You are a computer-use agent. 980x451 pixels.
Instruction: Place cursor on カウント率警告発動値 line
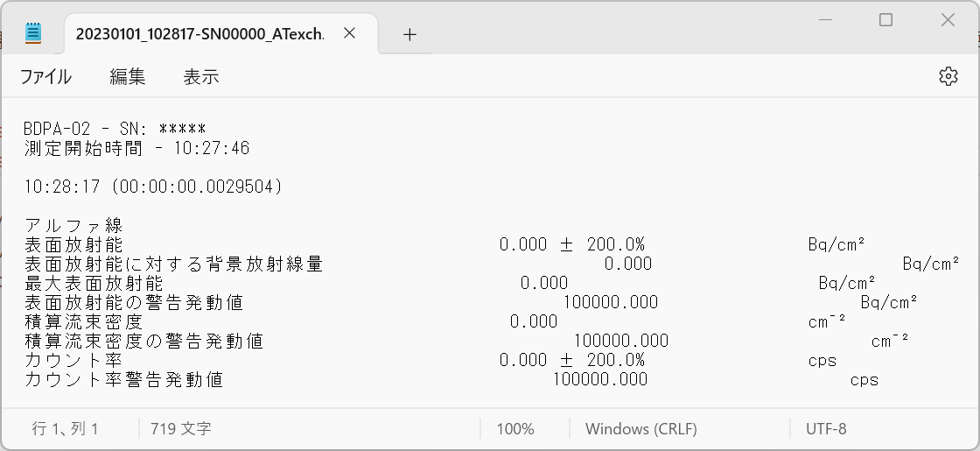[x=123, y=379]
